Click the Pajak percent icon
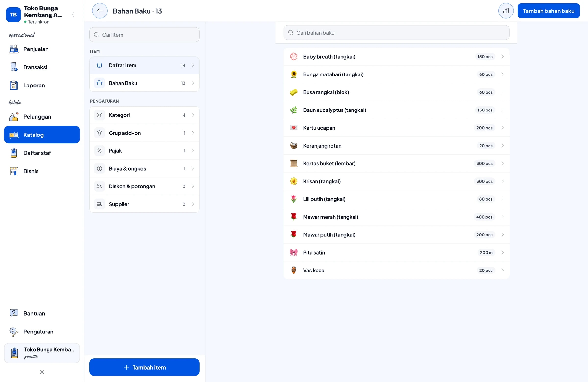 (99, 151)
